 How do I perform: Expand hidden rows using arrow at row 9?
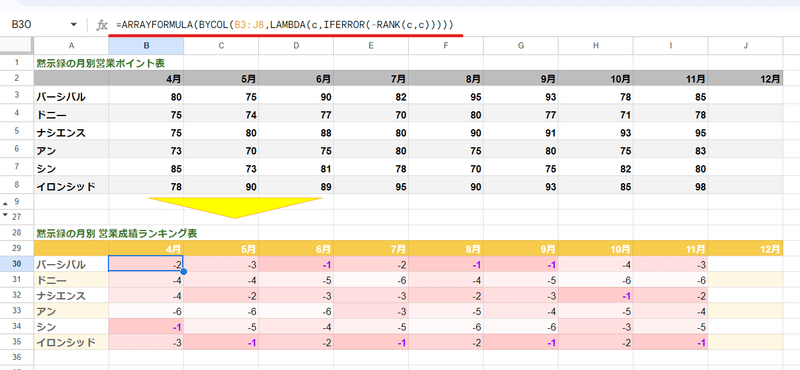[x=5, y=202]
